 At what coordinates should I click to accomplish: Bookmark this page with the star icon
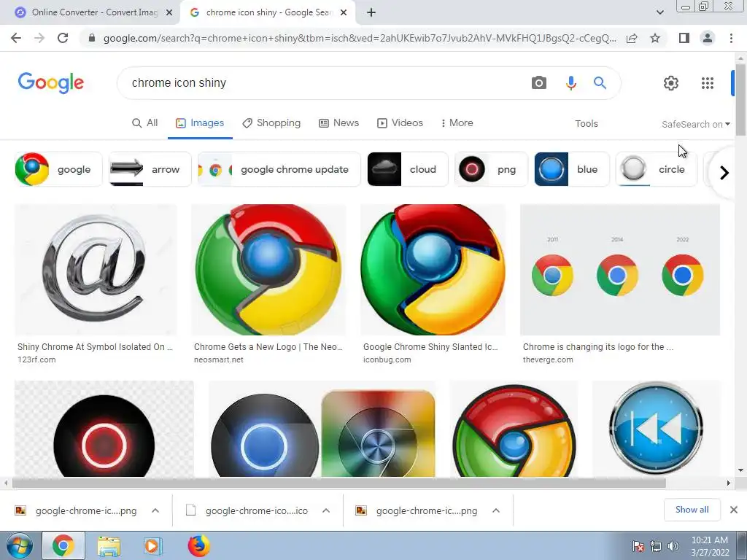655,38
